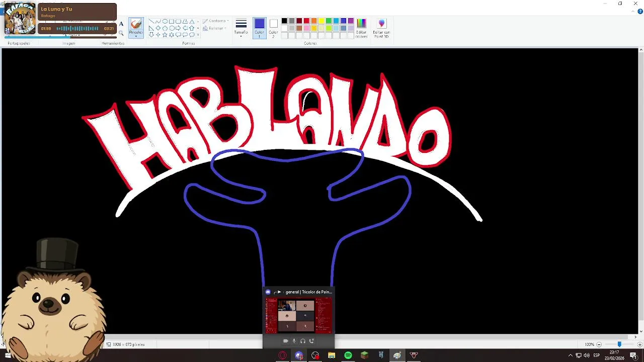Choose the rectangle shape

172,21
